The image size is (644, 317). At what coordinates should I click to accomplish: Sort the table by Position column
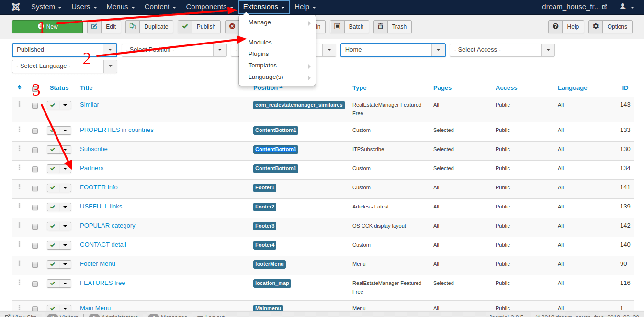pos(268,87)
